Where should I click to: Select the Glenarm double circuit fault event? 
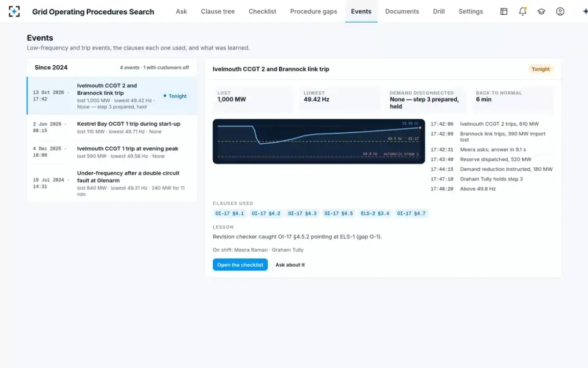pyautogui.click(x=112, y=183)
